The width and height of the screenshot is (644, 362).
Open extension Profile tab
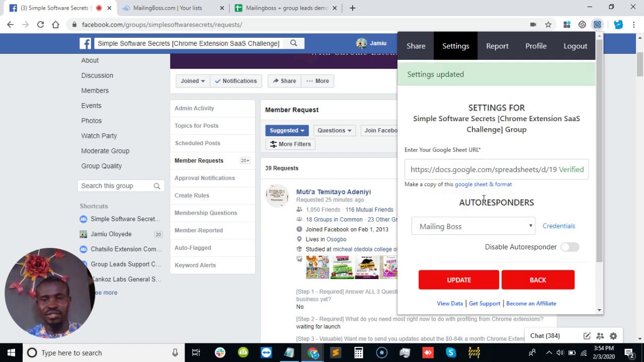point(536,46)
